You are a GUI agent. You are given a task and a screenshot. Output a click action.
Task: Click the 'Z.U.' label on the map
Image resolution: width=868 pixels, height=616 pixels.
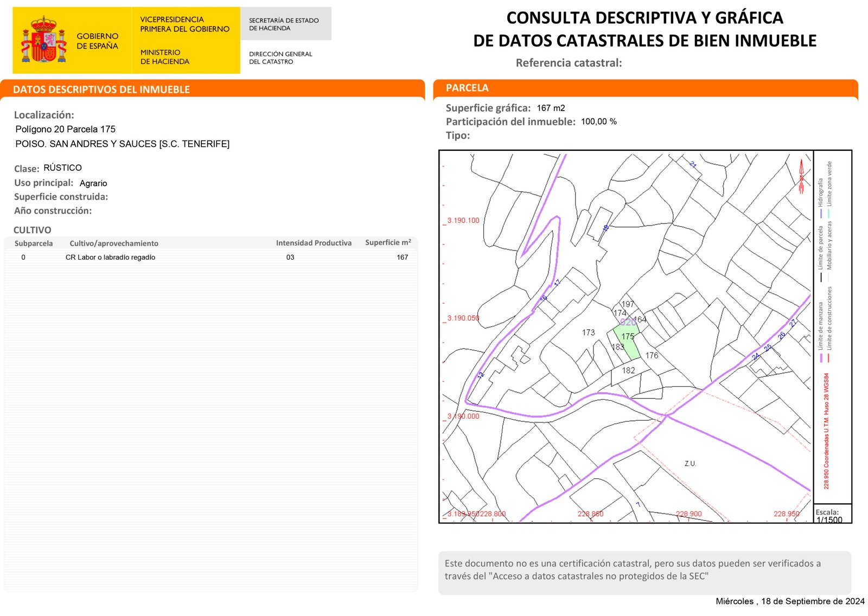pos(690,464)
